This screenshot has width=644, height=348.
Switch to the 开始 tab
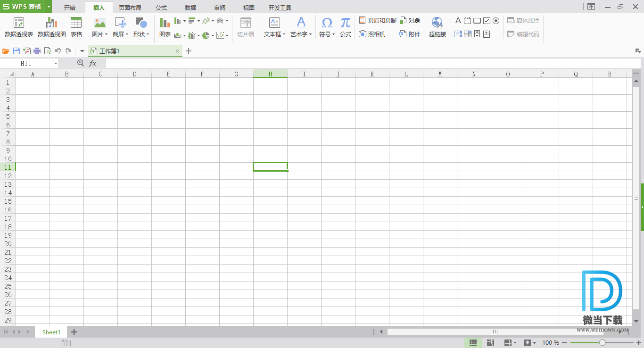(x=69, y=8)
